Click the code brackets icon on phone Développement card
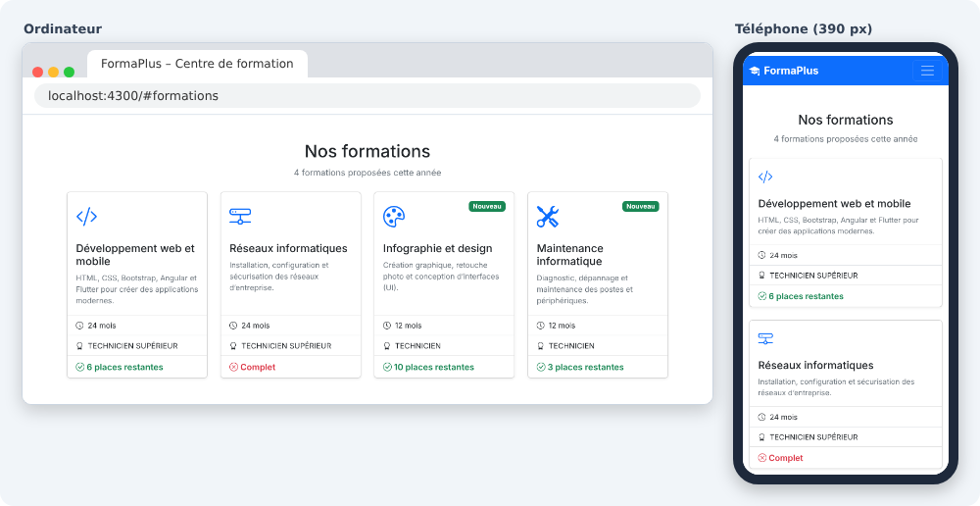980x506 pixels. coord(765,177)
